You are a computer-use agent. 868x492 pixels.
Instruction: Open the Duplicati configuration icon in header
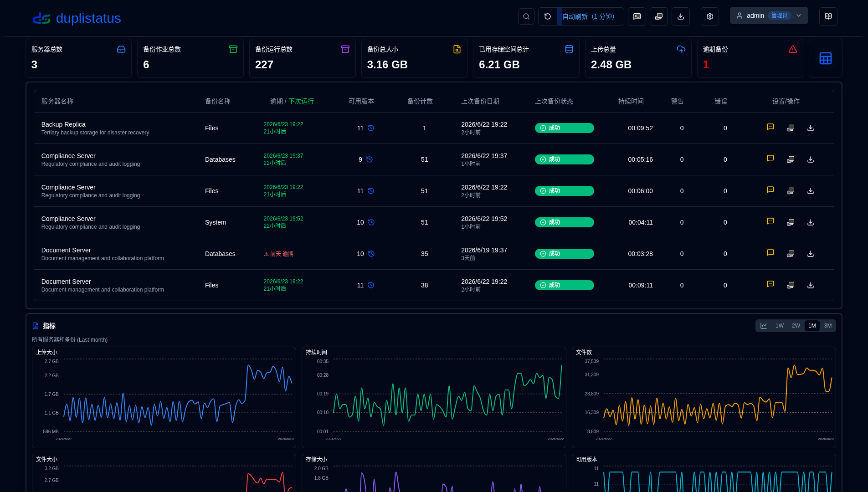coord(659,16)
